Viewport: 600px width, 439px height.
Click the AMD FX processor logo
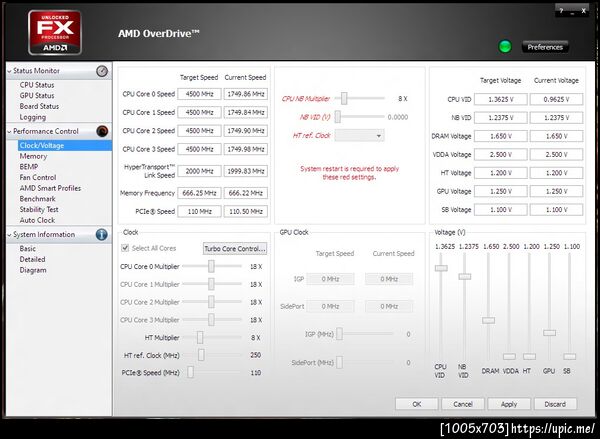[x=55, y=33]
